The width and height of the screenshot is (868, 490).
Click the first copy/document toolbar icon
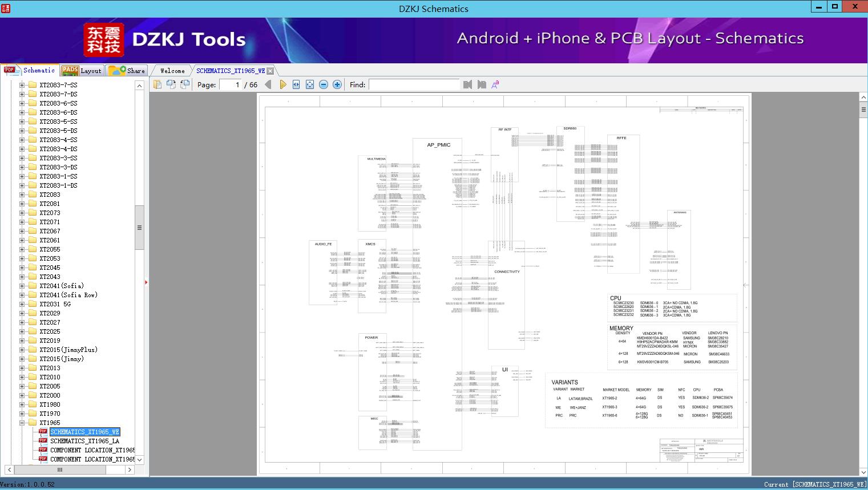coord(158,84)
